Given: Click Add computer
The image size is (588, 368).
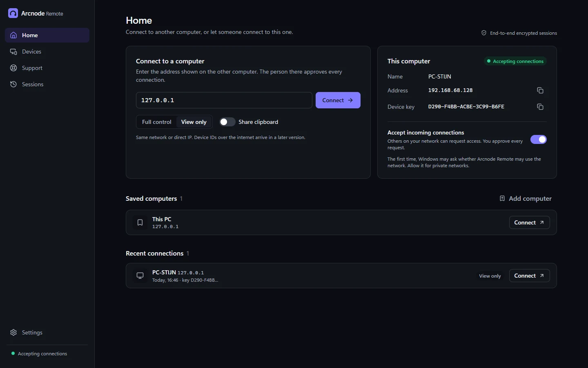Looking at the screenshot, I should [525, 198].
